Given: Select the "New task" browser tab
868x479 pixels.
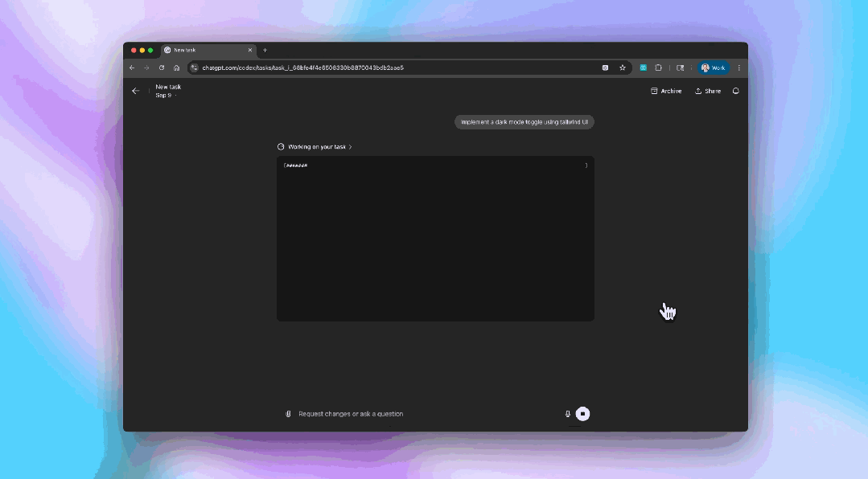Looking at the screenshot, I should [x=206, y=50].
